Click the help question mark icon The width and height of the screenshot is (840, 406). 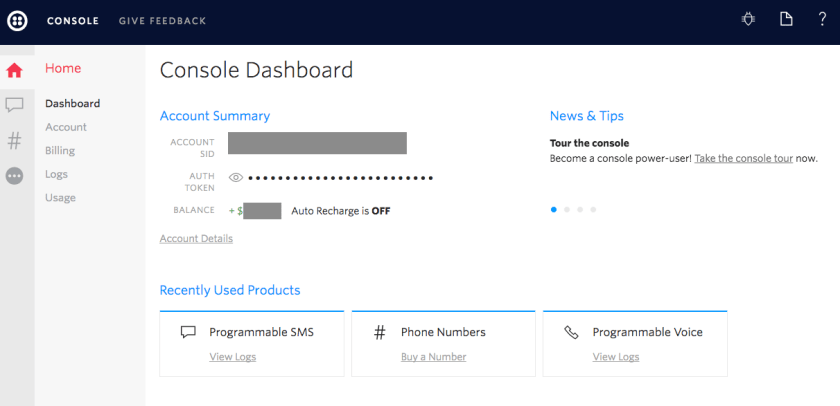[822, 19]
